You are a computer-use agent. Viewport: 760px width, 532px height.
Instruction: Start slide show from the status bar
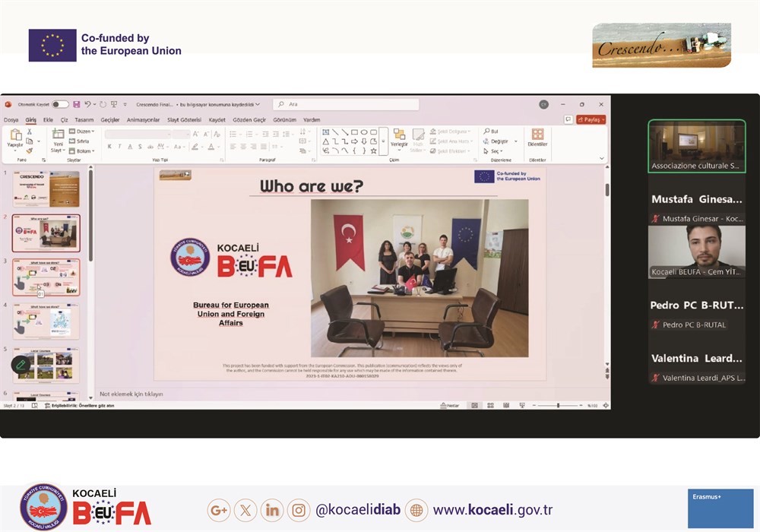[522, 406]
